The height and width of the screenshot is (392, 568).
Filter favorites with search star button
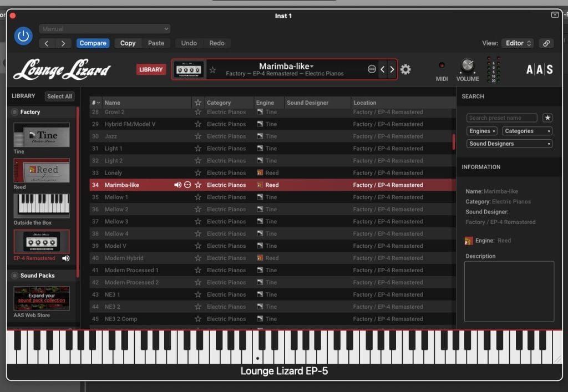(x=547, y=118)
